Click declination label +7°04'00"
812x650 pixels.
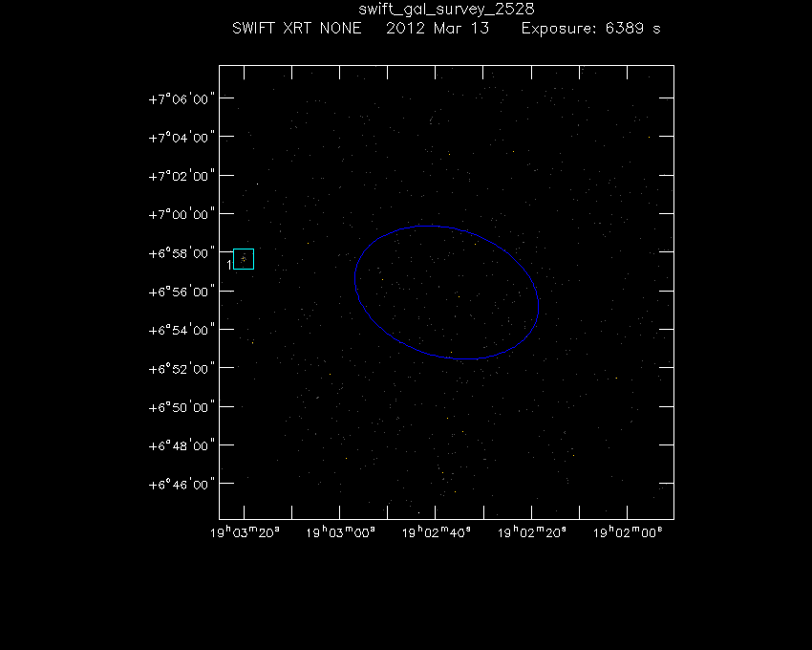[x=182, y=138]
